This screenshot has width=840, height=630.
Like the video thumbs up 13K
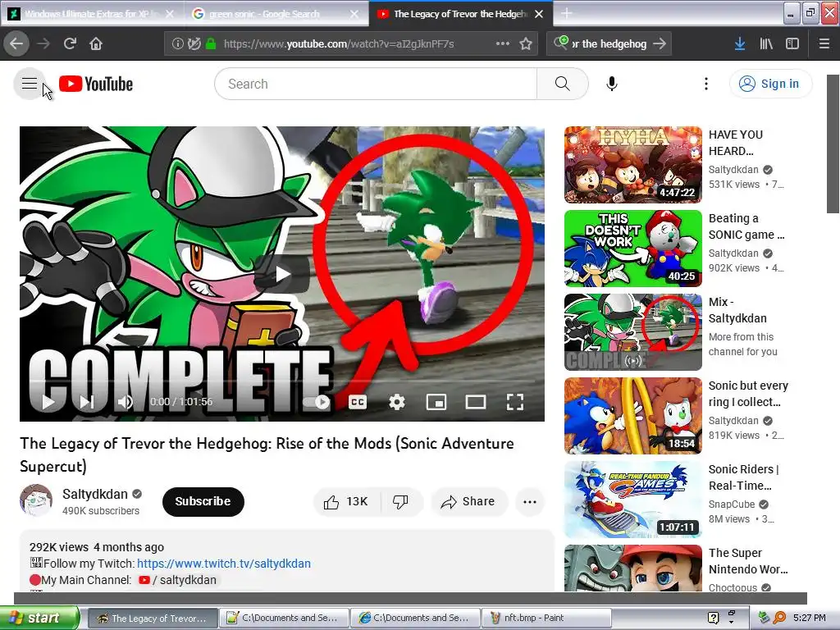point(346,501)
